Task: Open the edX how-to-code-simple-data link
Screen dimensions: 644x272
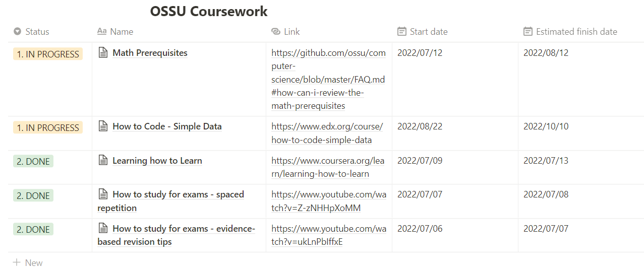Action: (x=327, y=133)
